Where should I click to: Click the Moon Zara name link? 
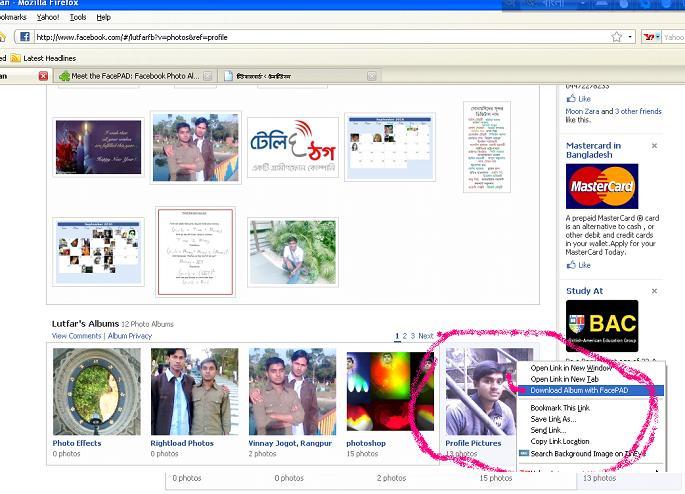pyautogui.click(x=582, y=111)
